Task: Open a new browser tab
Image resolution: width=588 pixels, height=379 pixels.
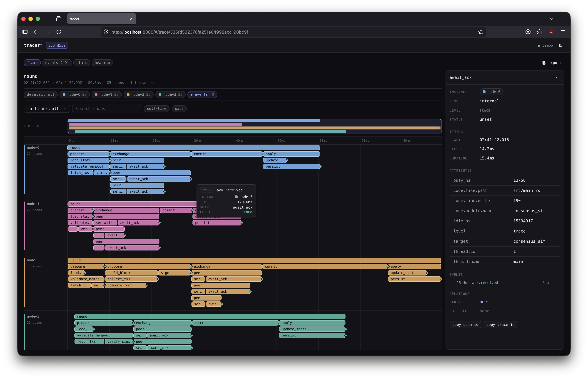Action: [x=143, y=19]
